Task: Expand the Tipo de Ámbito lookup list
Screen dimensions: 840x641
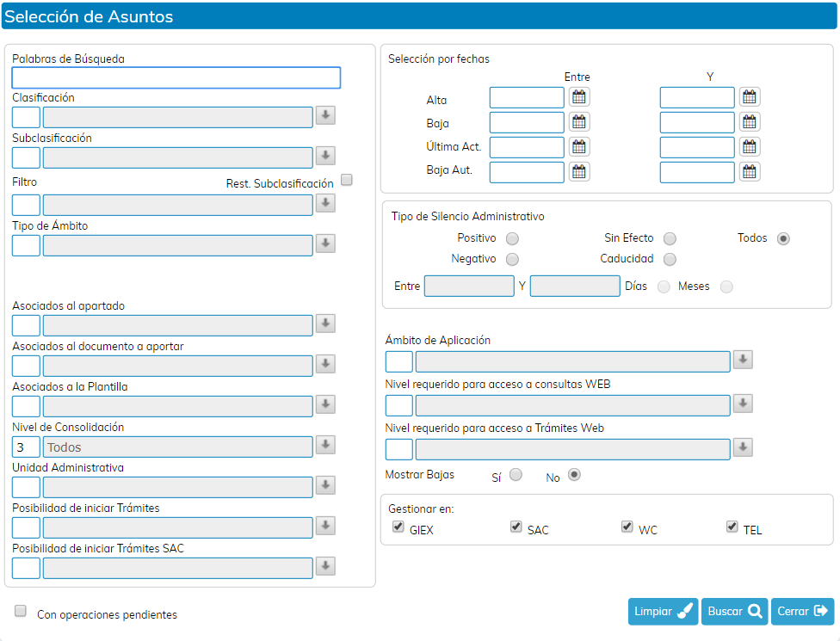Action: point(325,244)
